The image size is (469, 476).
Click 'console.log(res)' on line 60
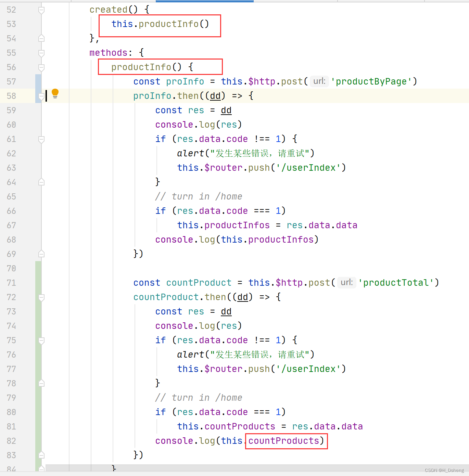pos(199,125)
